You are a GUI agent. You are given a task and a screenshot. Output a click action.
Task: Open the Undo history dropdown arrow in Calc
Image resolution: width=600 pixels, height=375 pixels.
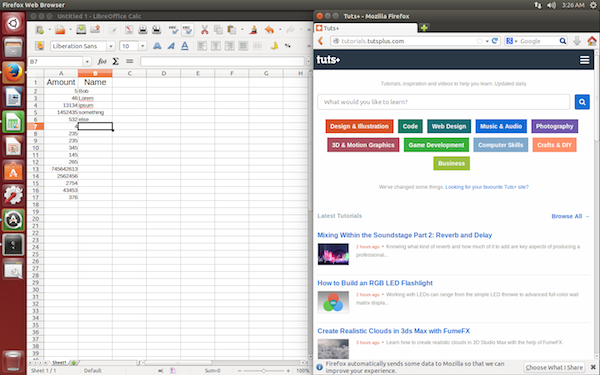(x=280, y=29)
